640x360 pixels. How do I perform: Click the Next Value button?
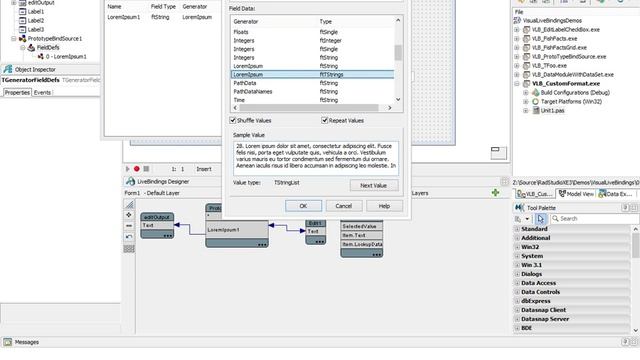tap(373, 185)
